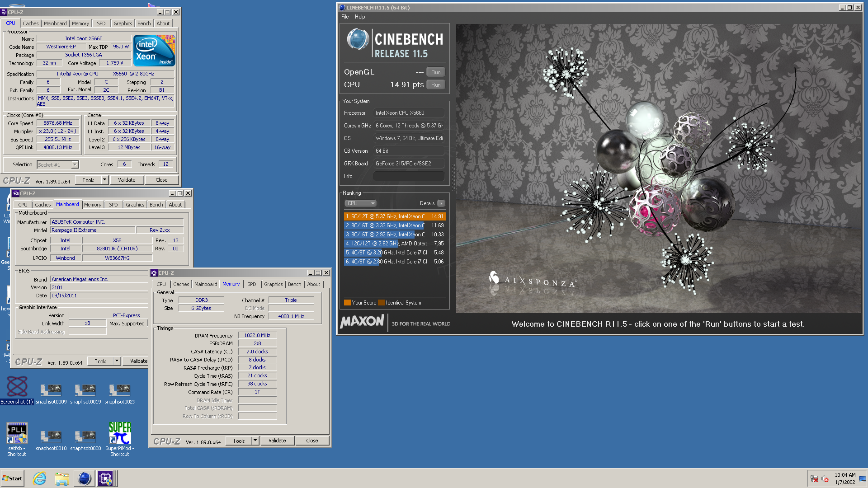The width and height of the screenshot is (868, 488).
Task: Click Your Score orange legend swatch
Action: pos(347,303)
